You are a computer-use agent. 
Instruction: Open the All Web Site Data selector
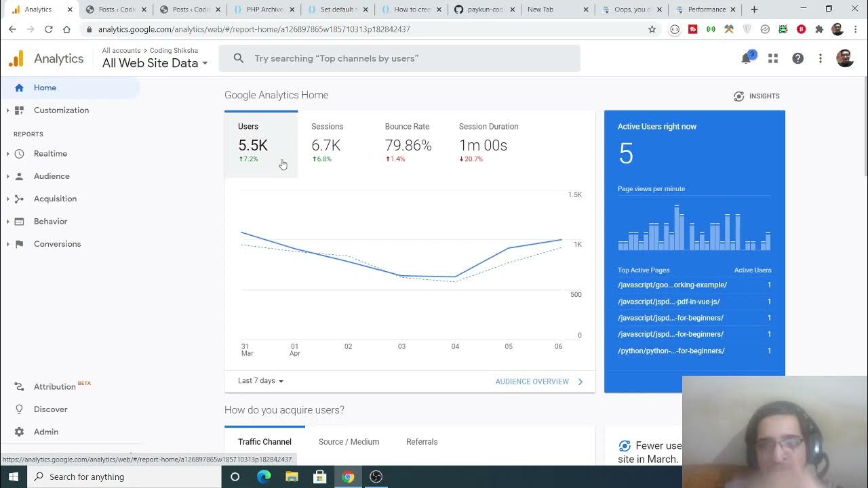click(155, 63)
